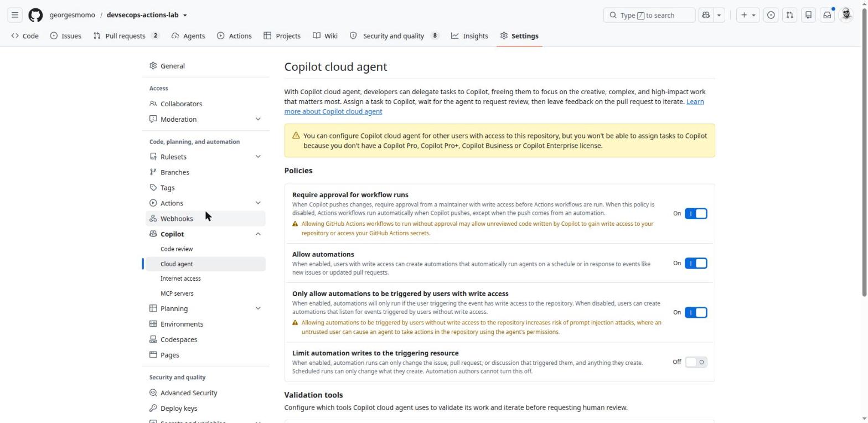Open Pages settings

click(205, 355)
